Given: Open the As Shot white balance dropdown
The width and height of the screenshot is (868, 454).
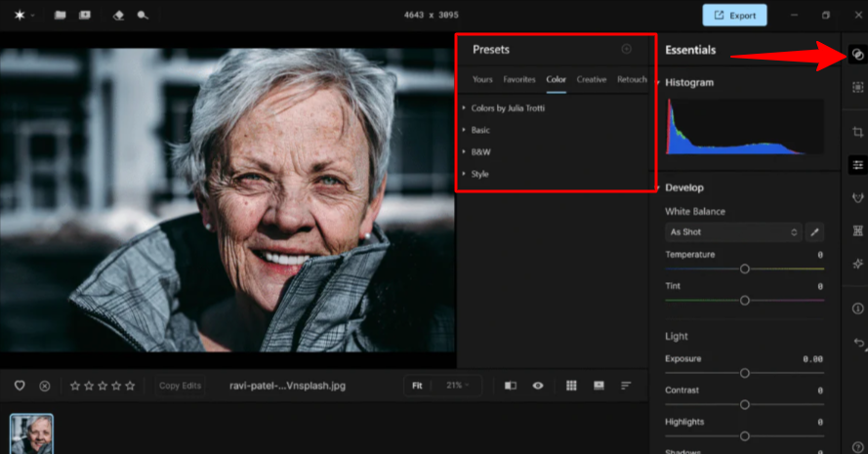Looking at the screenshot, I should click(733, 232).
